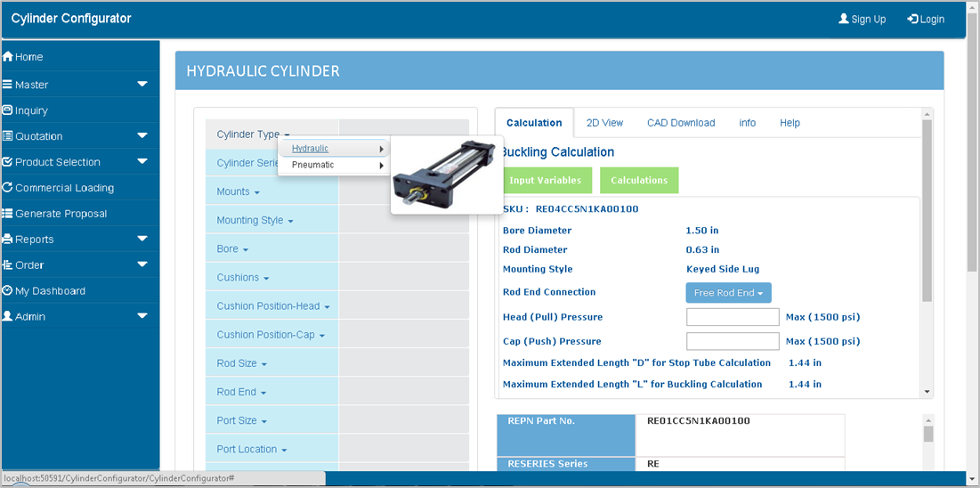Switch to the 2D View tab
980x488 pixels.
(604, 123)
